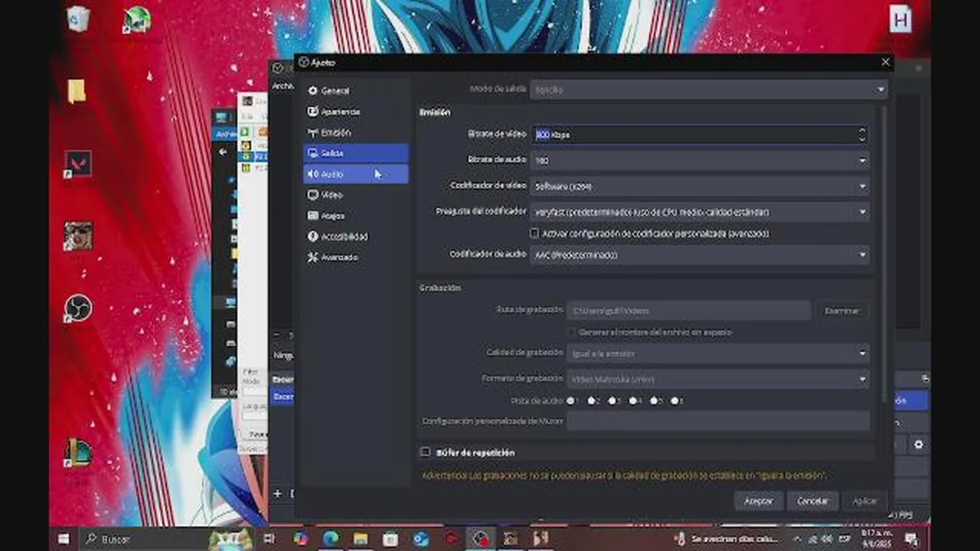Viewport: 980px width, 551px height.
Task: Click the OBS Studio taskbar icon
Action: (481, 539)
